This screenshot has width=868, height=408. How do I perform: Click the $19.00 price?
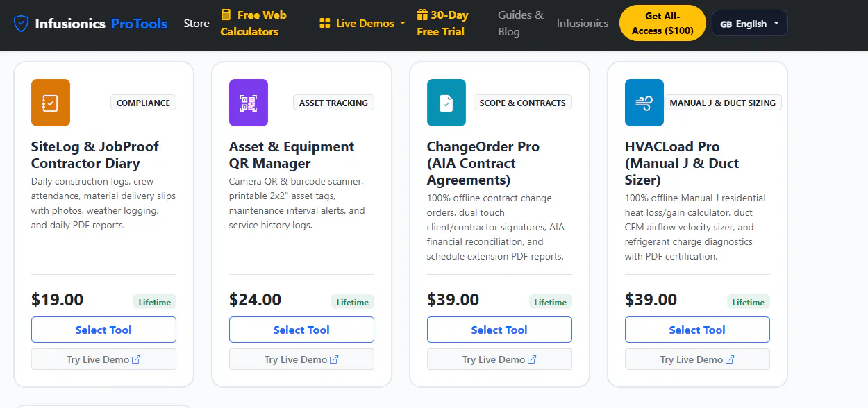click(57, 300)
